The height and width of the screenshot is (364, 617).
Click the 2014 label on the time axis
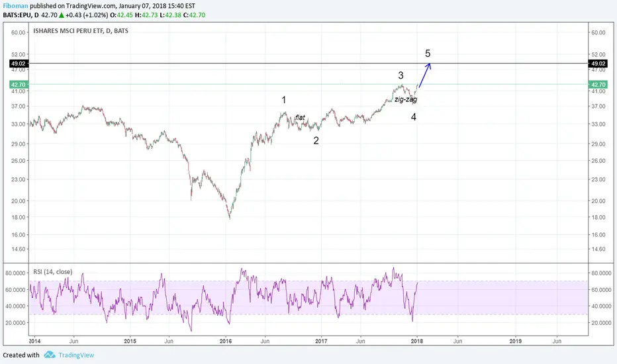point(34,341)
